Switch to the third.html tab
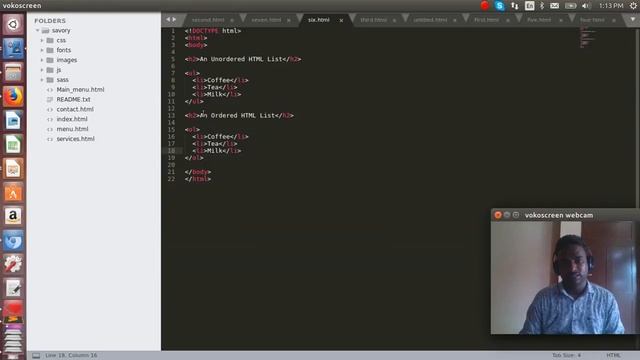The image size is (640, 360). 373,20
